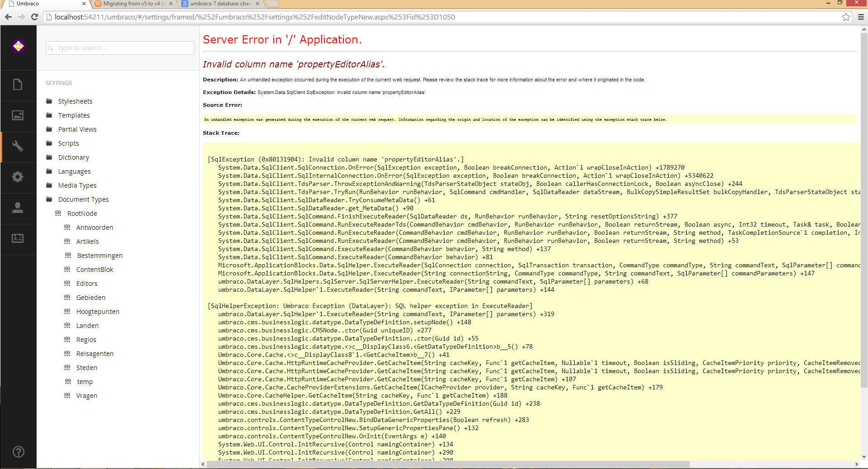Click the RootNode document type icon
The image size is (868, 469).
[x=58, y=213]
